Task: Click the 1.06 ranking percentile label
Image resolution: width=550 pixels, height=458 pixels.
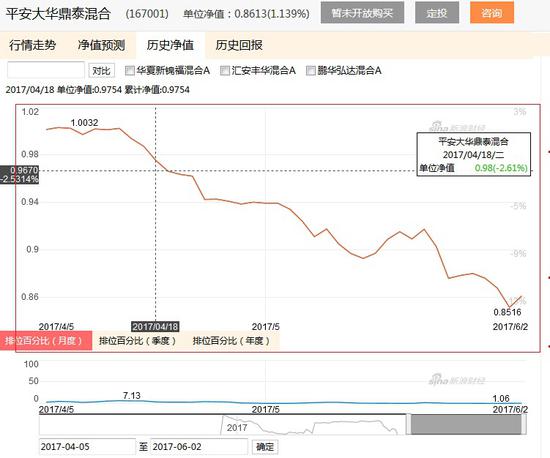Action: tap(501, 398)
